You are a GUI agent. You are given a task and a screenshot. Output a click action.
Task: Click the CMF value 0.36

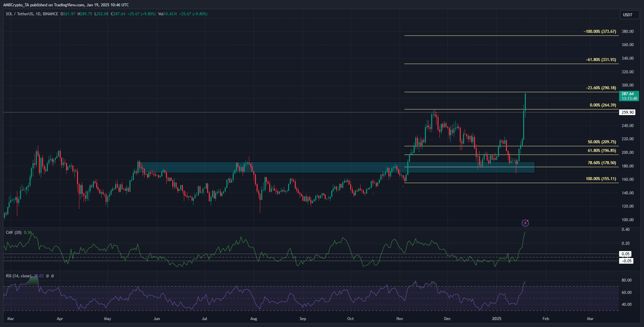pyautogui.click(x=28, y=232)
